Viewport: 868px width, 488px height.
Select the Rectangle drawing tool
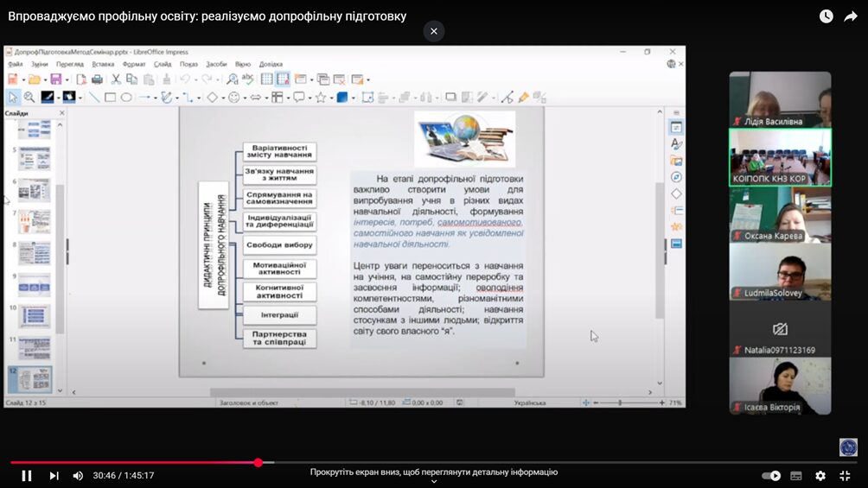pyautogui.click(x=110, y=98)
